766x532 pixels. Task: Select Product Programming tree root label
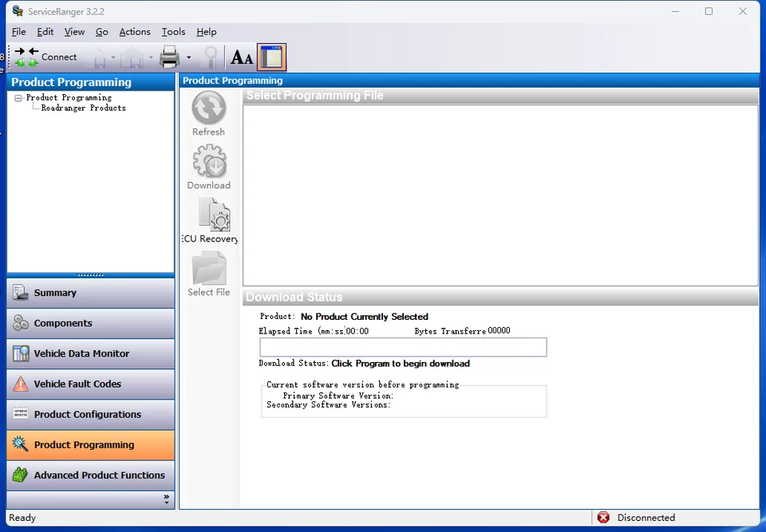pyautogui.click(x=69, y=97)
